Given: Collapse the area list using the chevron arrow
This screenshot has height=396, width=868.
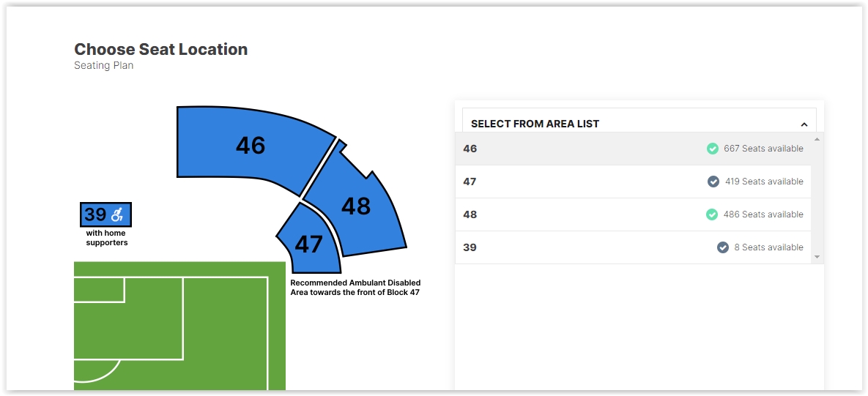Looking at the screenshot, I should 804,124.
